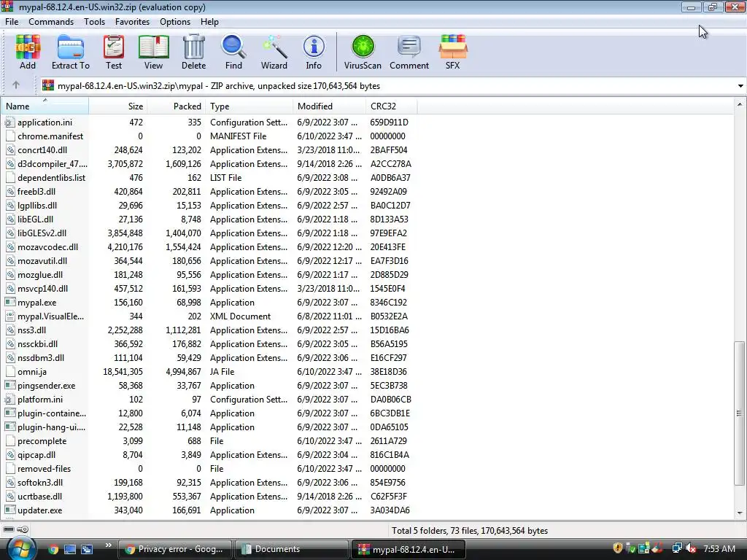Click the mypal.exe file icon
This screenshot has width=747, height=560.
(10, 303)
